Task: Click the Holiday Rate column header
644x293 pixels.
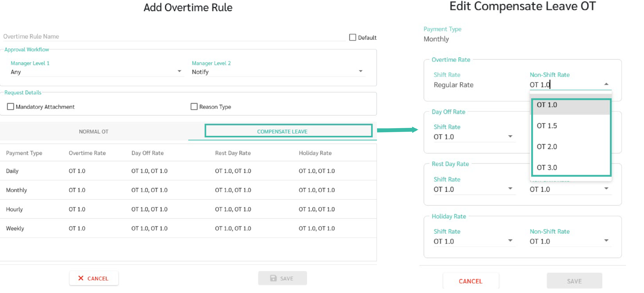Action: click(315, 153)
